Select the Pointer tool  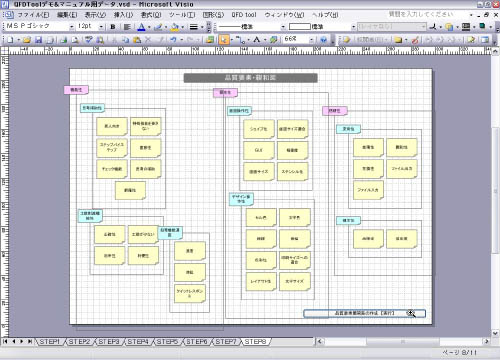pos(224,40)
